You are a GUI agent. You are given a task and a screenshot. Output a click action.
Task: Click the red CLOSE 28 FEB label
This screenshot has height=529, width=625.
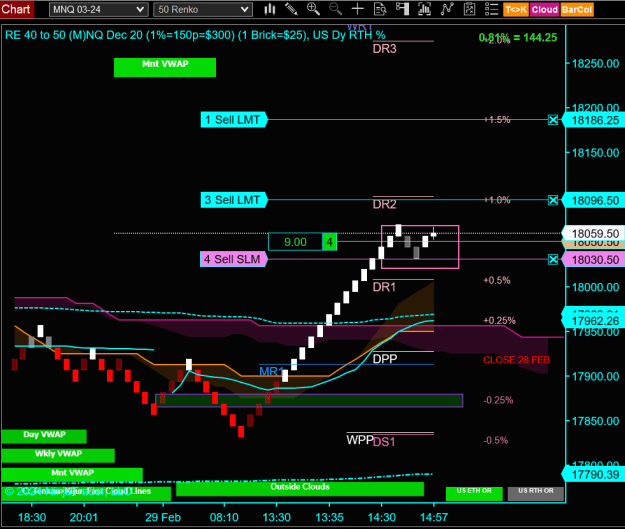pos(516,360)
